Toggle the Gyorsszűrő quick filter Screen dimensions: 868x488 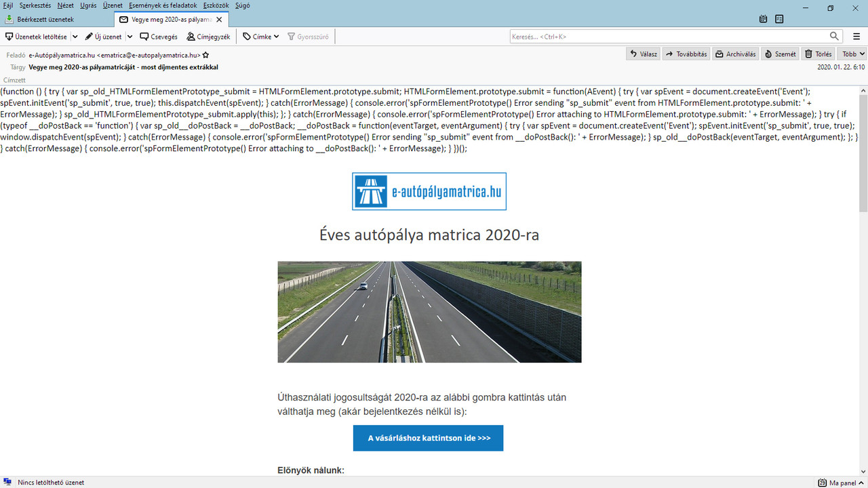tap(309, 37)
